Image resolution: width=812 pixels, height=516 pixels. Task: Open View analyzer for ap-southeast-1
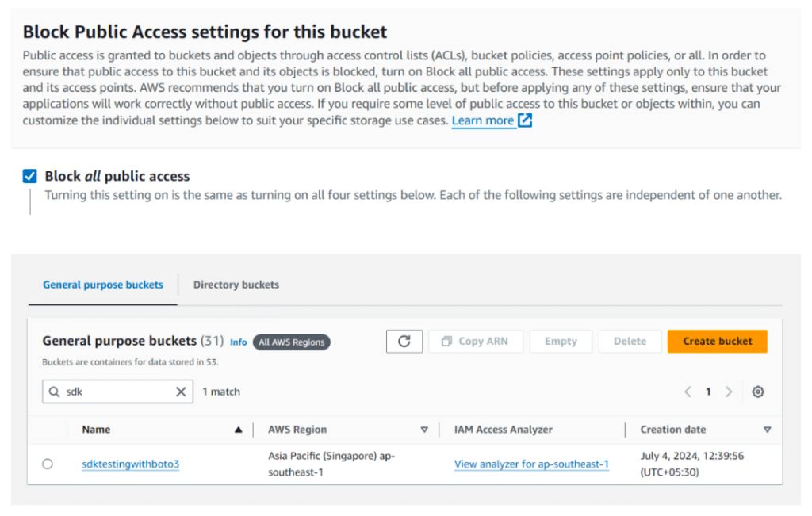point(531,465)
